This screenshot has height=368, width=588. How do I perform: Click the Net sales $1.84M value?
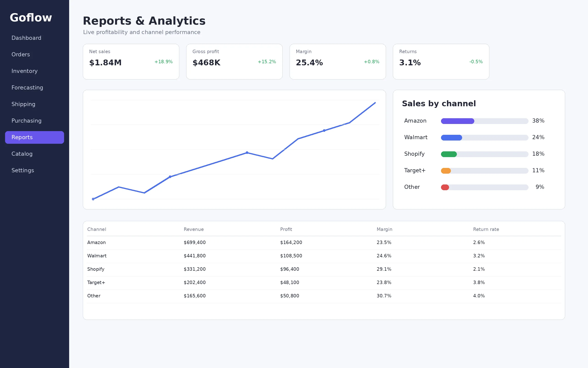click(105, 63)
